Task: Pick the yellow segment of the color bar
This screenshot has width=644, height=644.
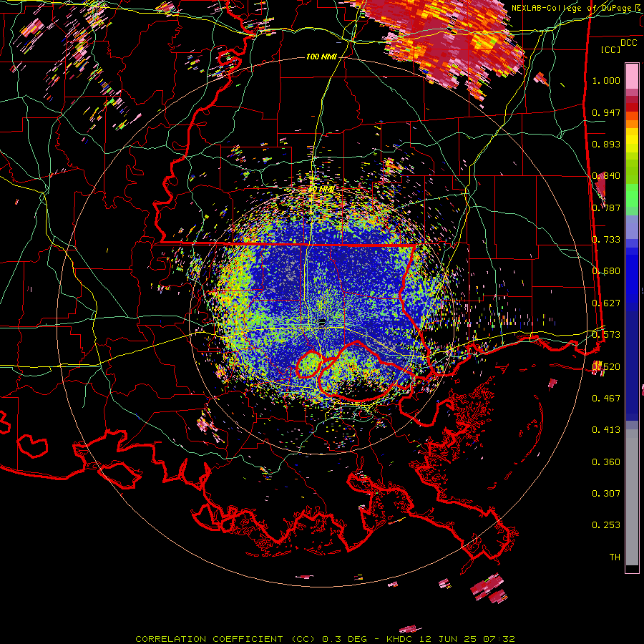Action: pyautogui.click(x=632, y=140)
